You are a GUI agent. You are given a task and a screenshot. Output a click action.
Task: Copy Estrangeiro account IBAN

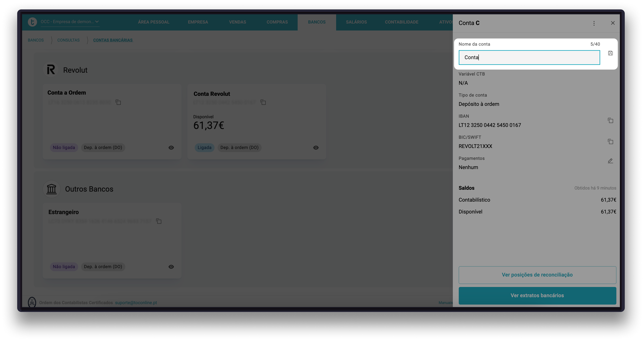[x=159, y=221]
